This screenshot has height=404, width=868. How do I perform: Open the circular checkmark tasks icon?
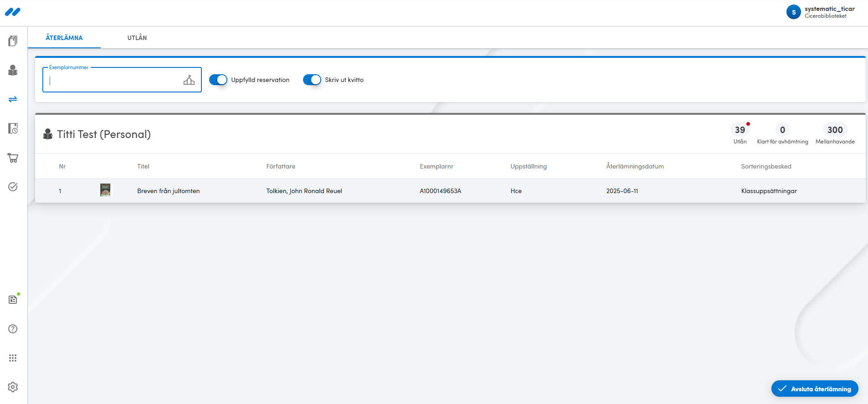(13, 187)
